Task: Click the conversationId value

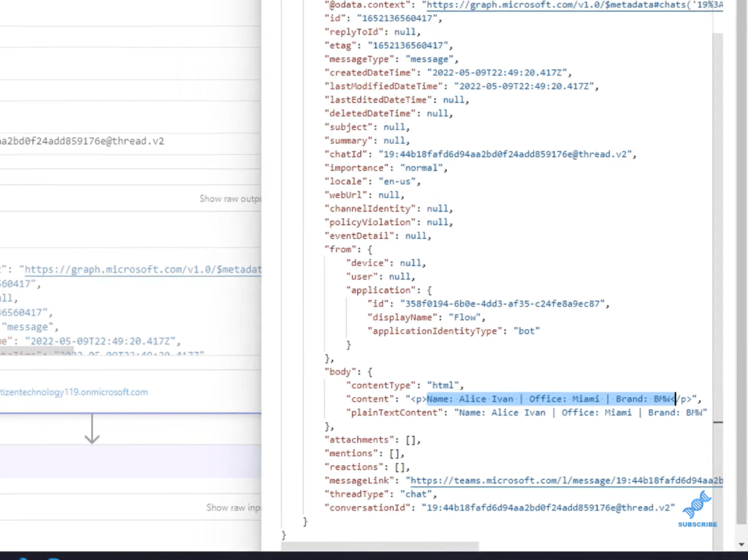Action: tap(548, 507)
